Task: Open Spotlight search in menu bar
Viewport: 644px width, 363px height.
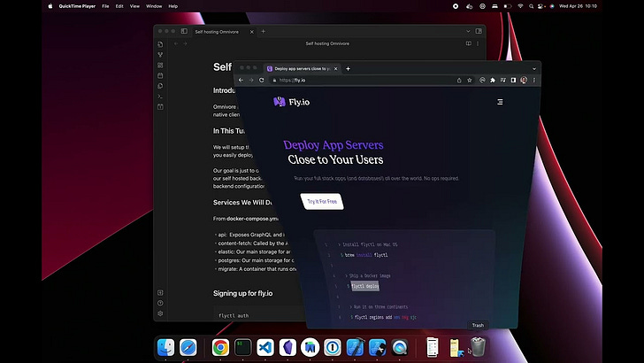Action: click(531, 6)
